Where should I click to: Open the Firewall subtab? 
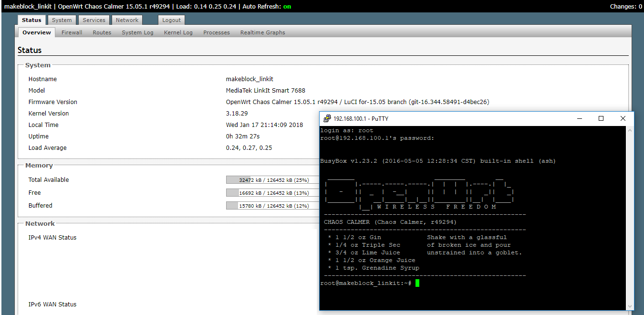(72, 32)
